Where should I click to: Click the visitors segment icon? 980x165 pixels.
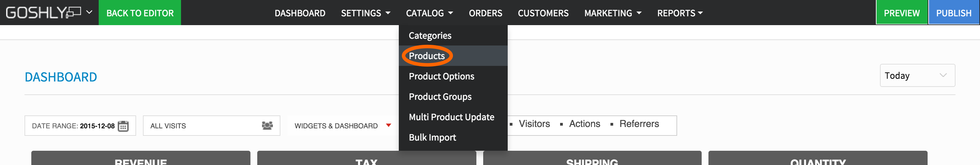267,126
